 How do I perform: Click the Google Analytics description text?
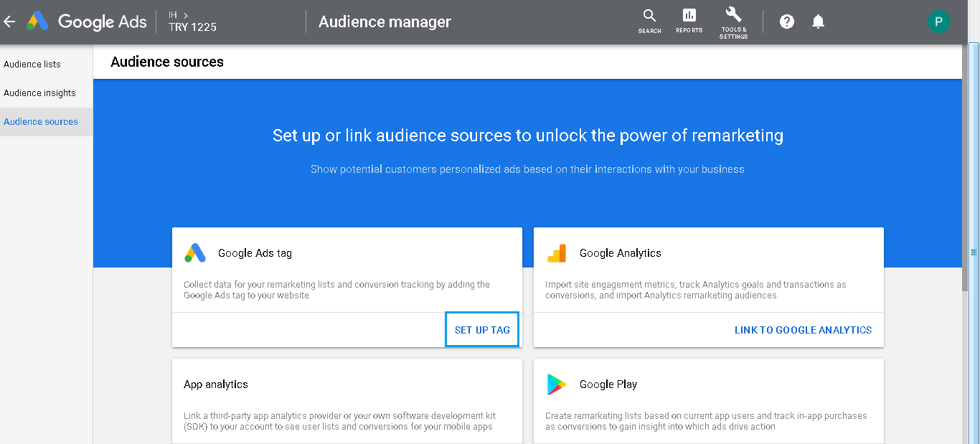tap(696, 290)
